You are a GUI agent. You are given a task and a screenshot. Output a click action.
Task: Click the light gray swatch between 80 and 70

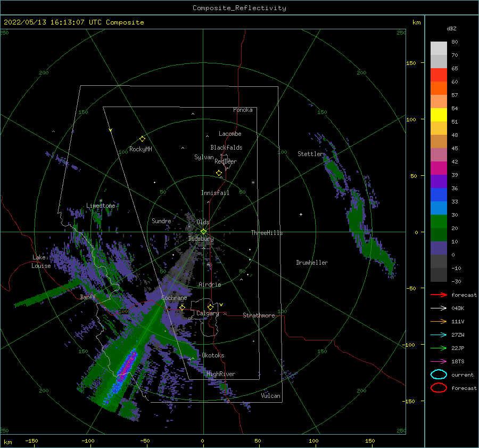pos(439,48)
